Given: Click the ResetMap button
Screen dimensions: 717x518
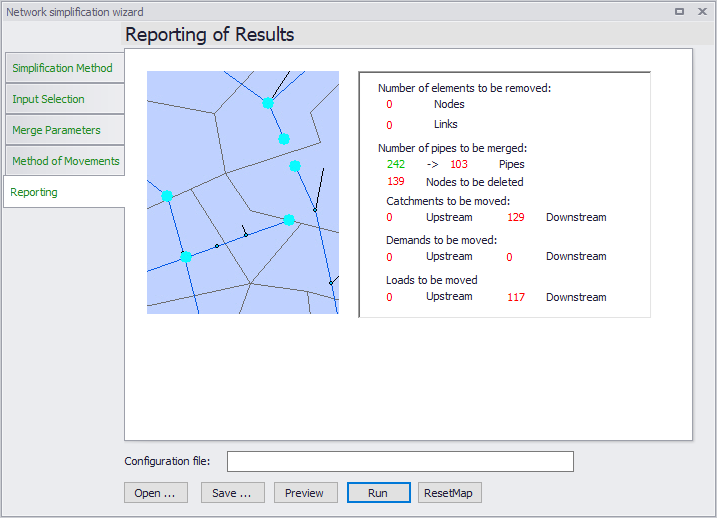Looking at the screenshot, I should pyautogui.click(x=449, y=493).
